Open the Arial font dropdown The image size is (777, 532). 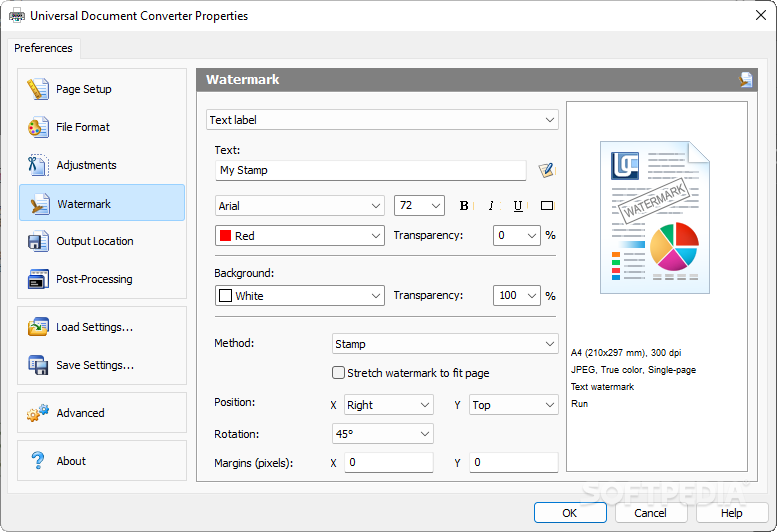(300, 206)
